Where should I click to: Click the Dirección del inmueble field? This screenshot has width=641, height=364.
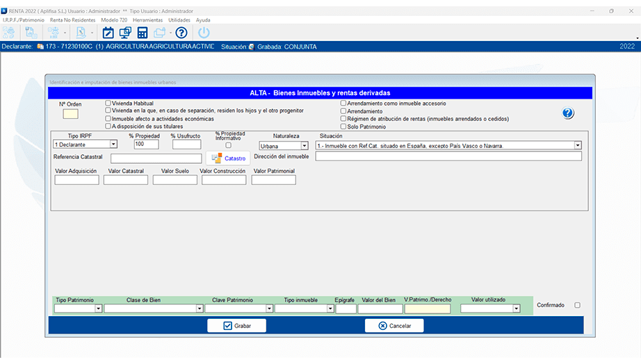pos(448,156)
